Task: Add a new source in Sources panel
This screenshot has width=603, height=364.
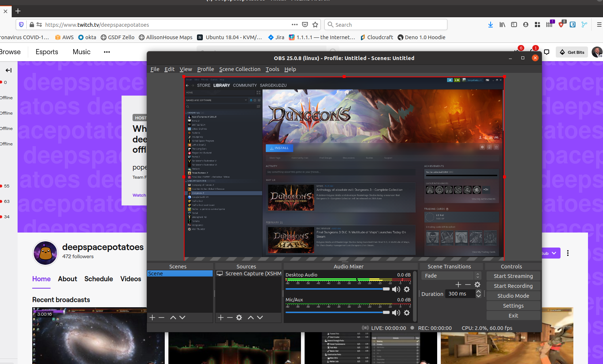Action: click(x=220, y=317)
